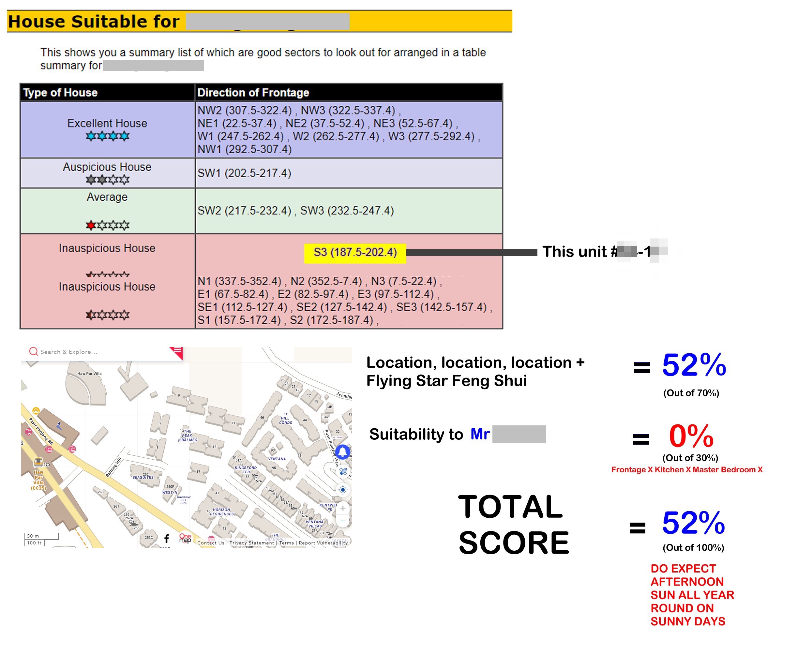Open the Privacy Statement link
Screen dimensions: 797x672
pos(251,543)
